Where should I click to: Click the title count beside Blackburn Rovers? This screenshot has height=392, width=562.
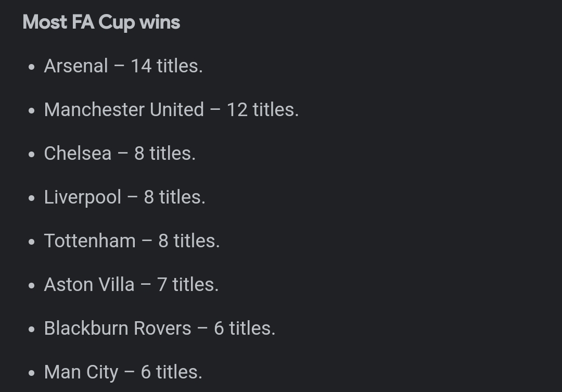click(x=244, y=328)
